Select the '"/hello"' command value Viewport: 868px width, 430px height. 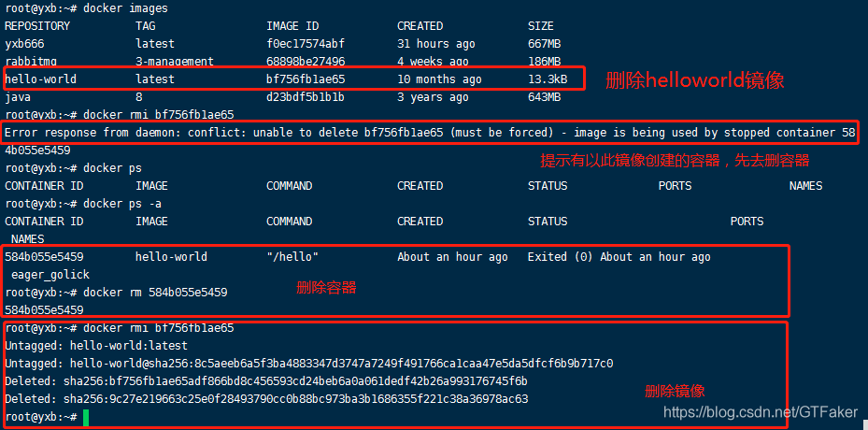tap(292, 256)
